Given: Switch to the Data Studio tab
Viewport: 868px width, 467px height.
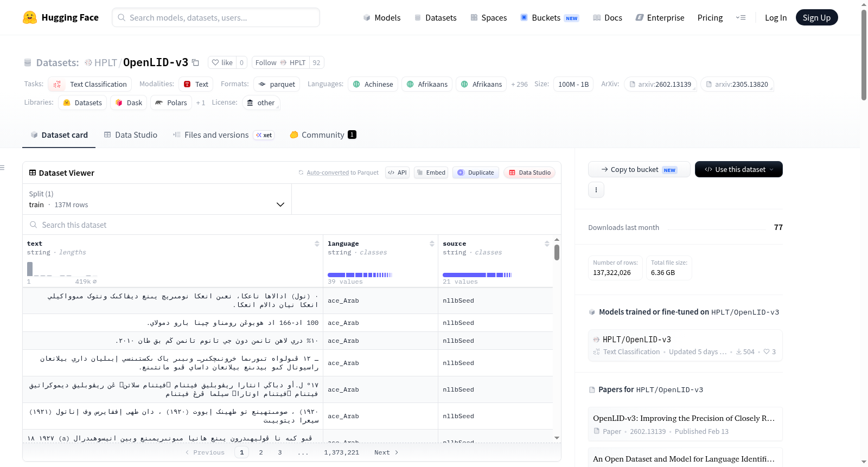Looking at the screenshot, I should 131,135.
